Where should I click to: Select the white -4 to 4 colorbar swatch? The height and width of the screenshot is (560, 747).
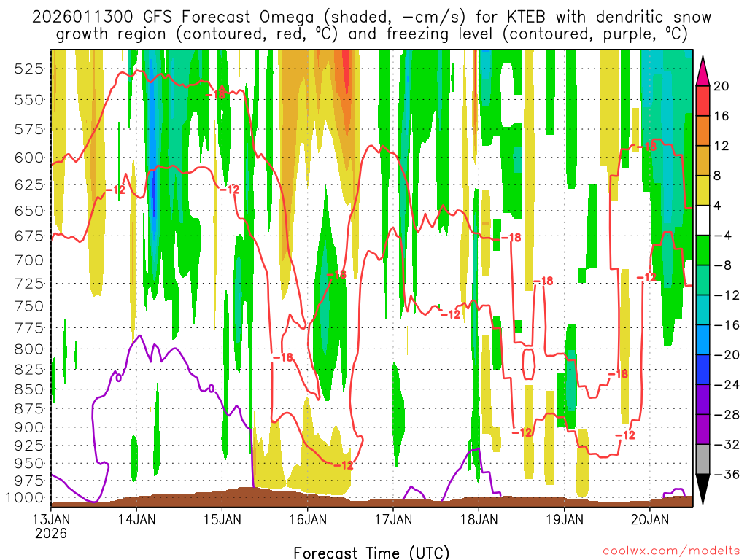[703, 220]
